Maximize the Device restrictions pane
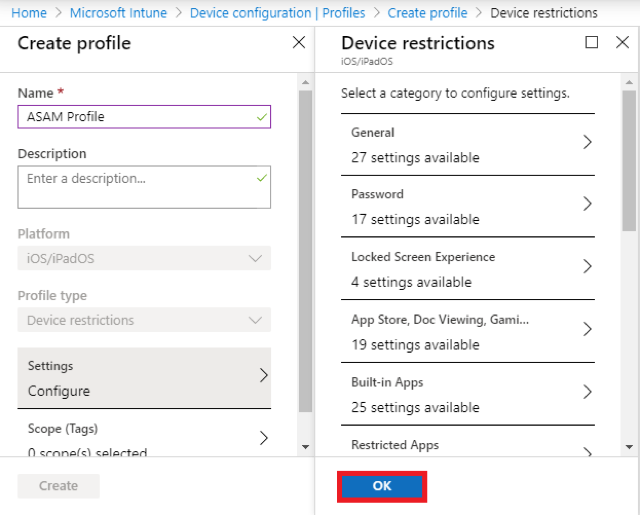640x515 pixels. (591, 42)
